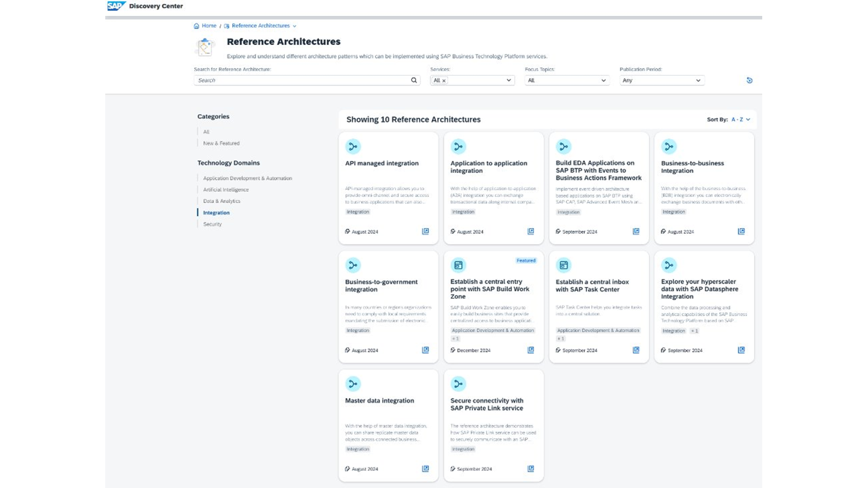Viewport: 868px width, 488px height.
Task: Click the SAP Datasphere card icon
Action: 669,265
